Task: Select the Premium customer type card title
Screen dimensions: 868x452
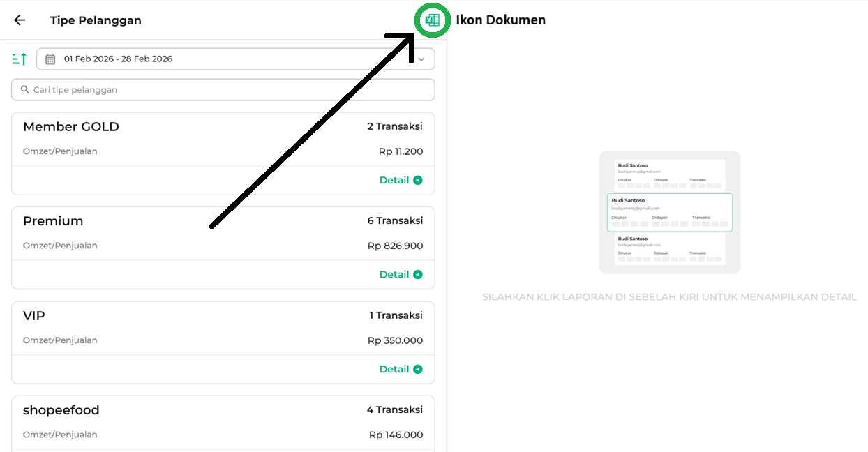Action: tap(53, 221)
